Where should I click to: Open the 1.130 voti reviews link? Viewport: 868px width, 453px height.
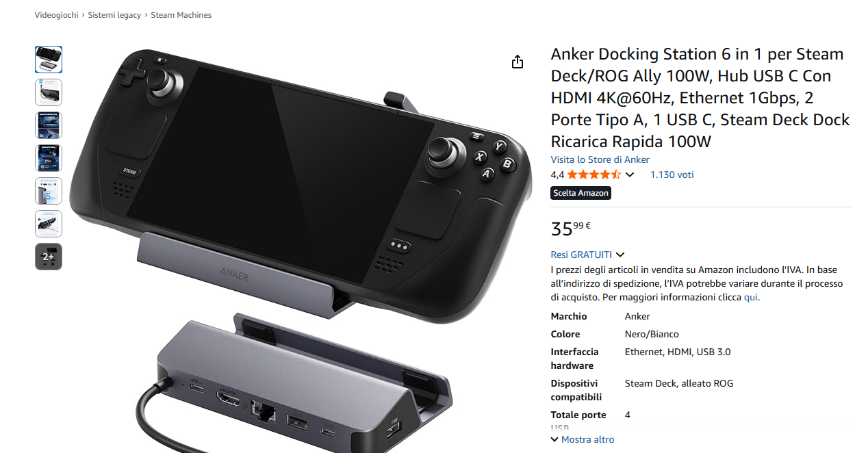tap(672, 174)
